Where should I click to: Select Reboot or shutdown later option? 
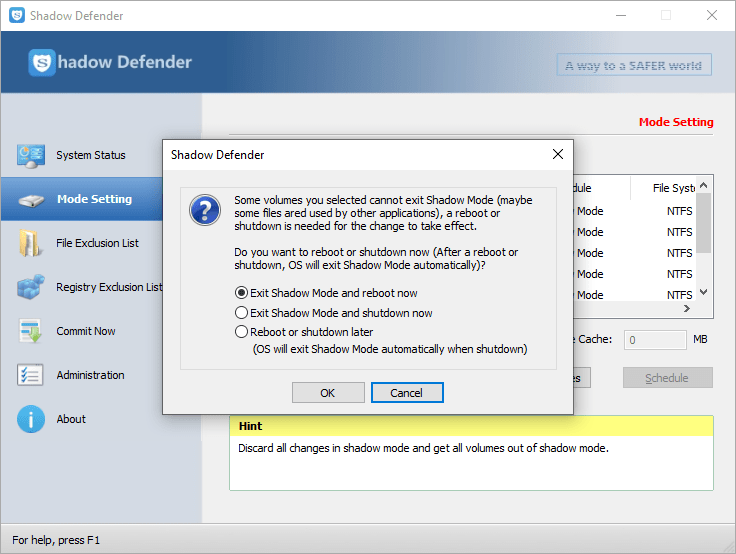[x=304, y=332]
